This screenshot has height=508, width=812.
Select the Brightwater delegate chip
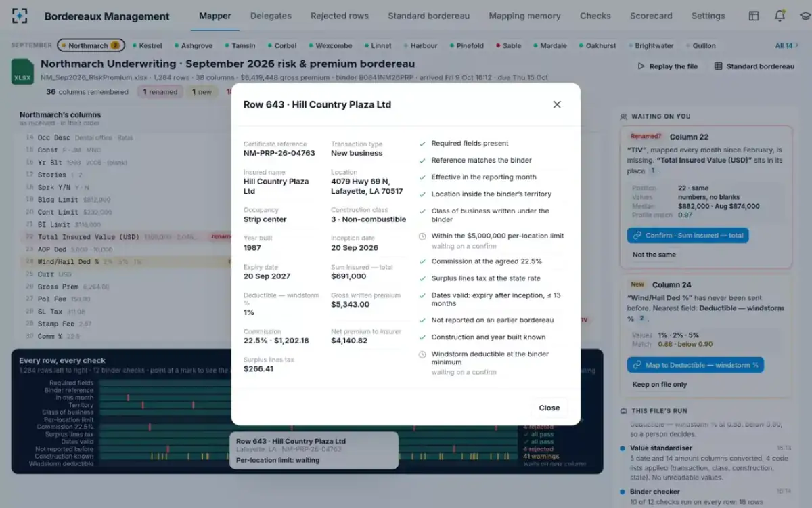pyautogui.click(x=650, y=46)
